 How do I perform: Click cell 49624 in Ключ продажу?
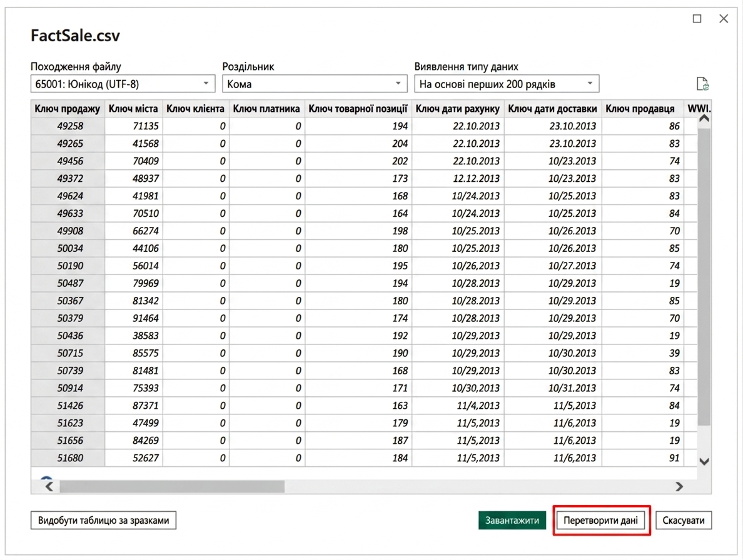coord(68,196)
